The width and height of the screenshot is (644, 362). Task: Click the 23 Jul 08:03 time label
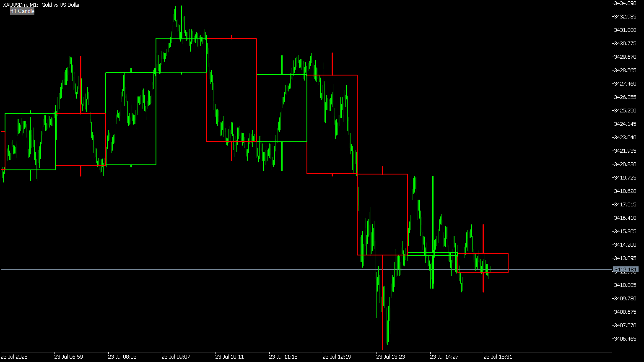[122, 357]
